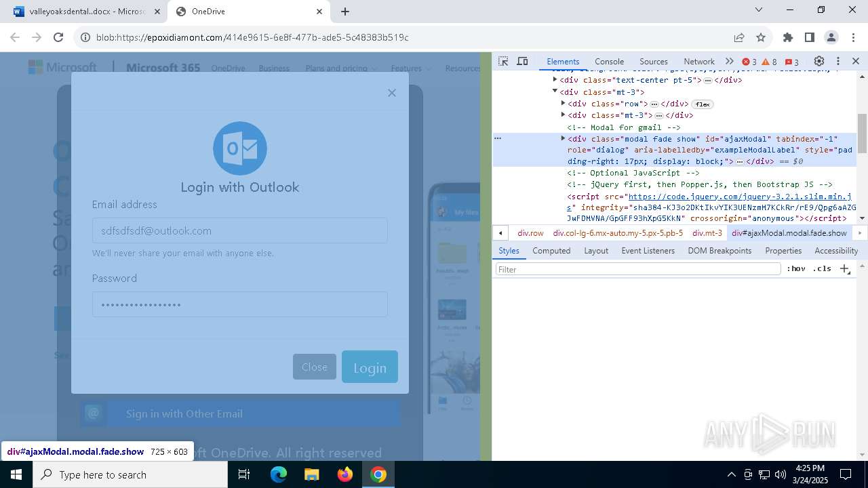Bookmark this tab star icon
868x488 pixels.
tap(761, 37)
